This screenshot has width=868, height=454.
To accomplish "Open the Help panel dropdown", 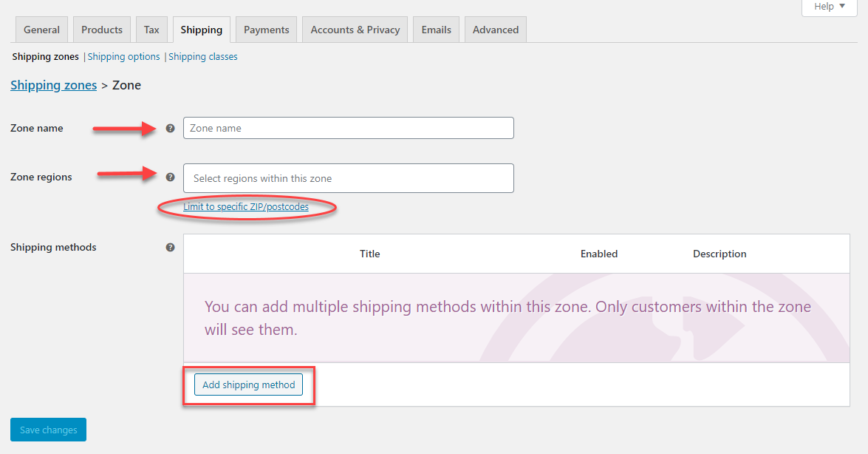I will pyautogui.click(x=829, y=7).
